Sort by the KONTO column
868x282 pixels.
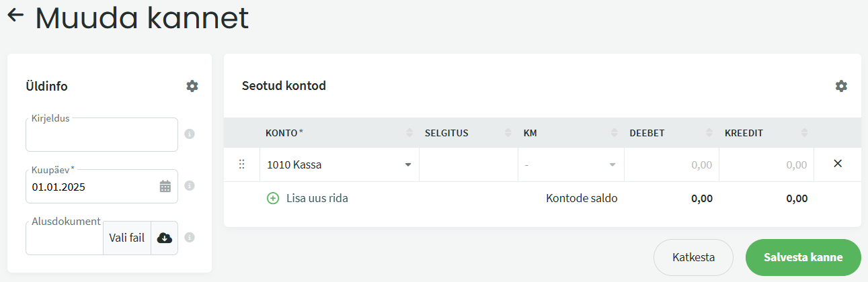[409, 133]
